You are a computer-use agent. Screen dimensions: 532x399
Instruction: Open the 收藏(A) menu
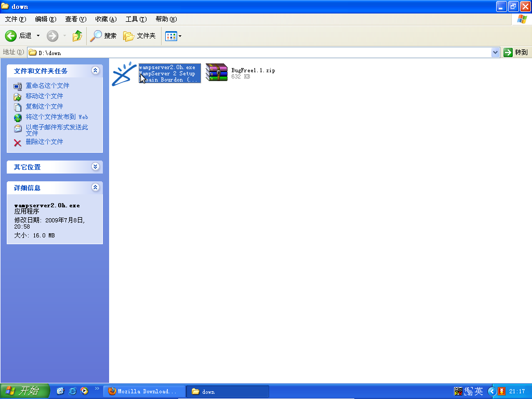coord(106,19)
